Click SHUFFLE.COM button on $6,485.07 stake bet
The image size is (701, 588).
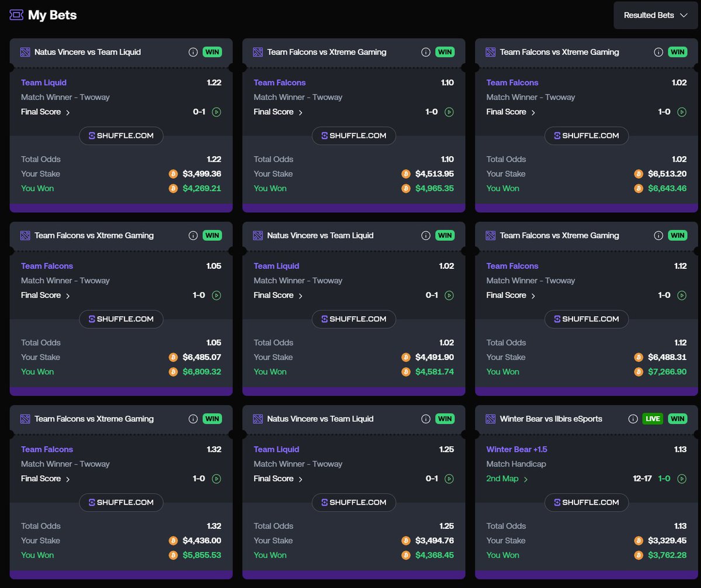coord(121,319)
